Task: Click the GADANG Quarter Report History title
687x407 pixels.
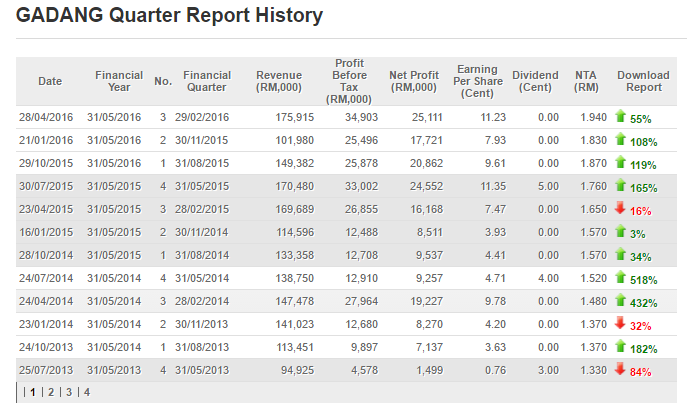Action: tap(169, 15)
